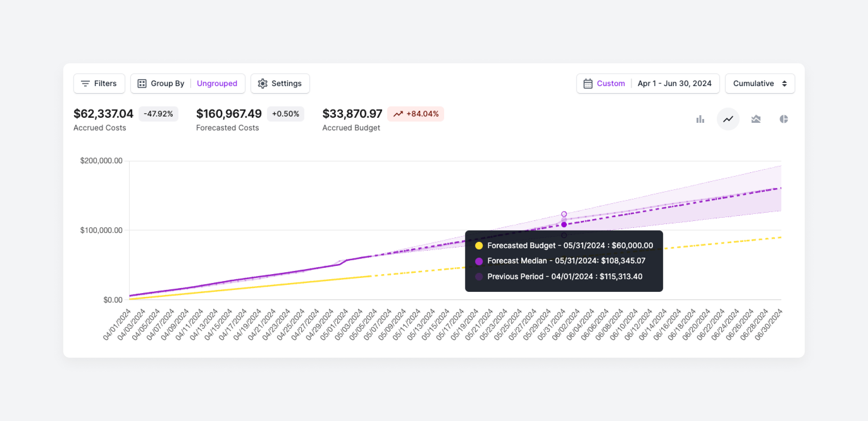Click the Forecasted Costs value link
Viewport: 868px width, 421px height.
[x=229, y=114]
